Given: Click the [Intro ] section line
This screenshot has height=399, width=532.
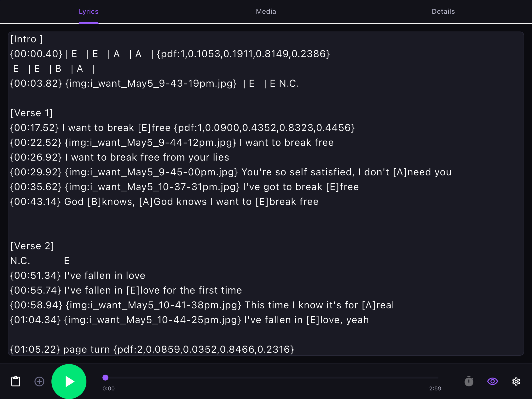Looking at the screenshot, I should click(27, 39).
